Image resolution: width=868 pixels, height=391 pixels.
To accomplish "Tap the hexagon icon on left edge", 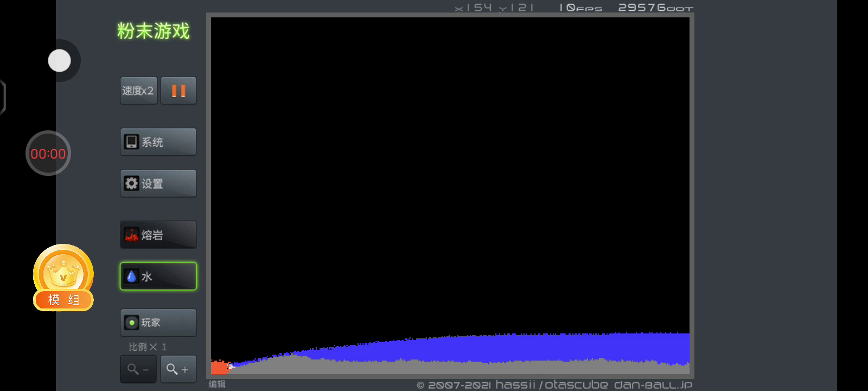I will tap(2, 97).
